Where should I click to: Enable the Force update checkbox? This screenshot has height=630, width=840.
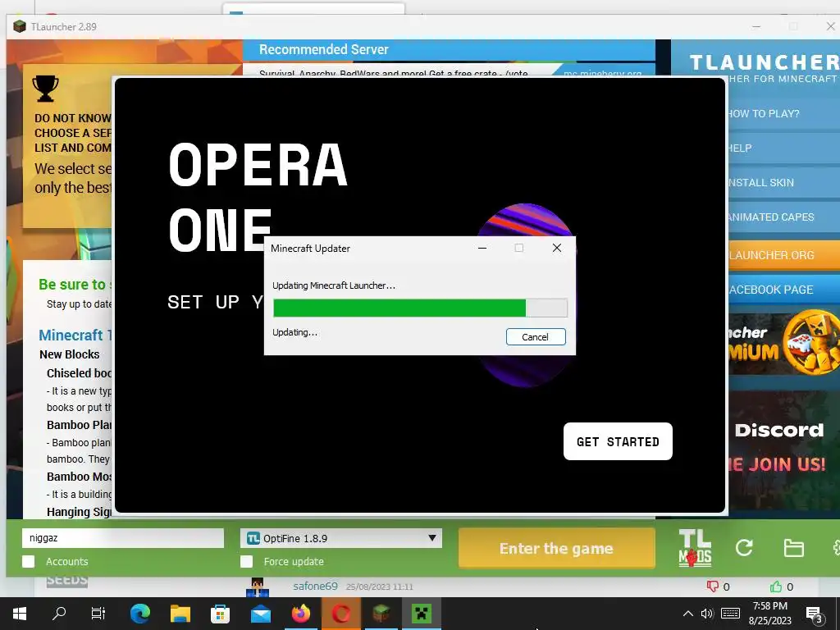point(246,561)
